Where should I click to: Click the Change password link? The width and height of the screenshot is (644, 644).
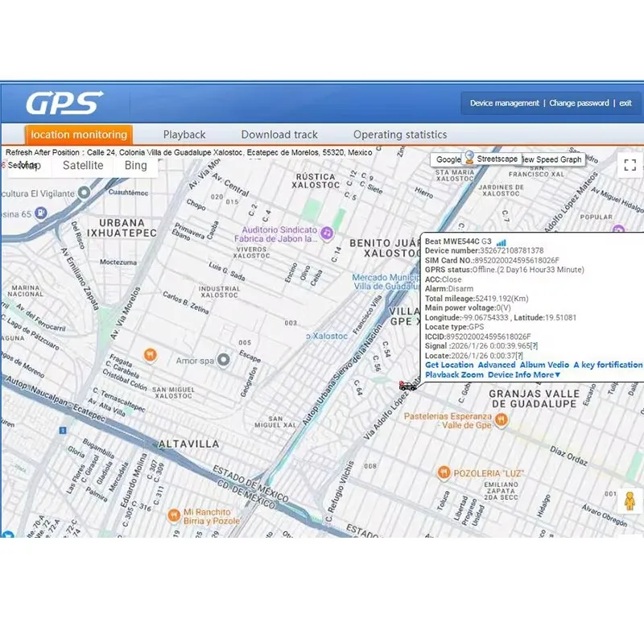coord(579,103)
